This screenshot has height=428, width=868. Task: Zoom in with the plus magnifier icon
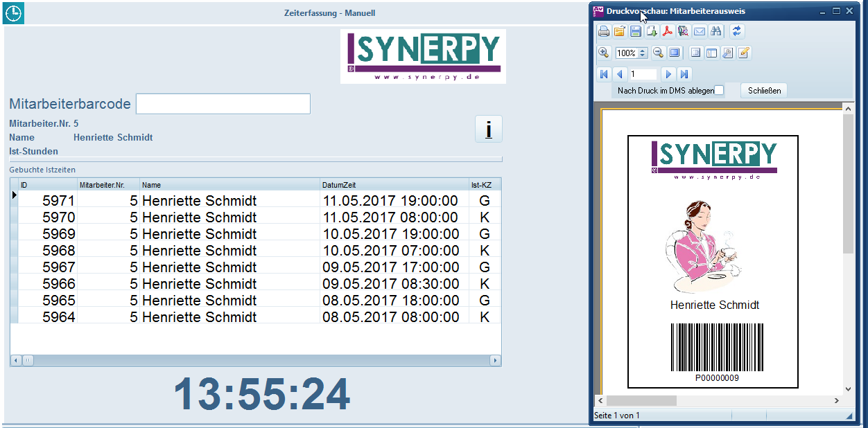coord(604,53)
